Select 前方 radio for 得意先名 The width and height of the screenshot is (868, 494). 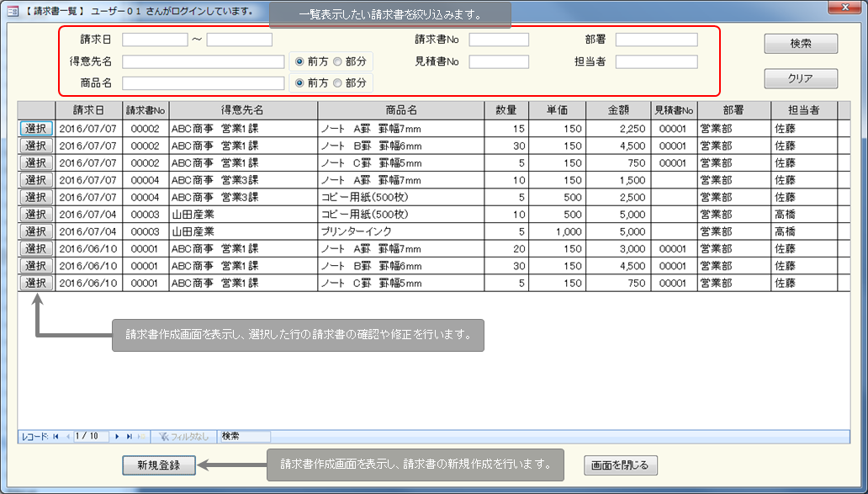299,61
